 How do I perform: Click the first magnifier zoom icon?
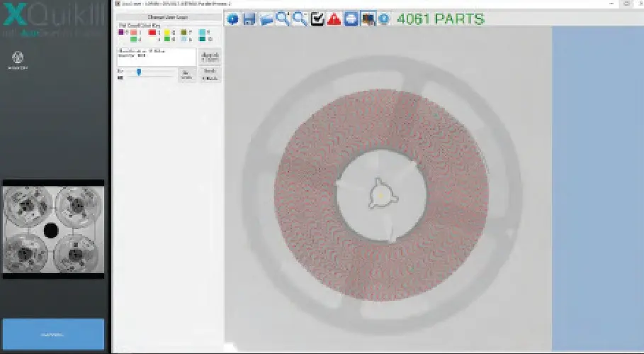tap(283, 19)
